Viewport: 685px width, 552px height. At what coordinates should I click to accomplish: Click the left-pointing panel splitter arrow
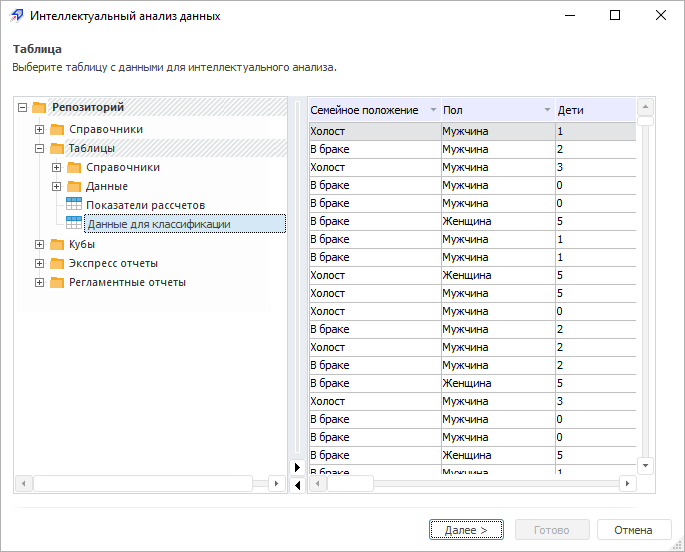pos(296,485)
